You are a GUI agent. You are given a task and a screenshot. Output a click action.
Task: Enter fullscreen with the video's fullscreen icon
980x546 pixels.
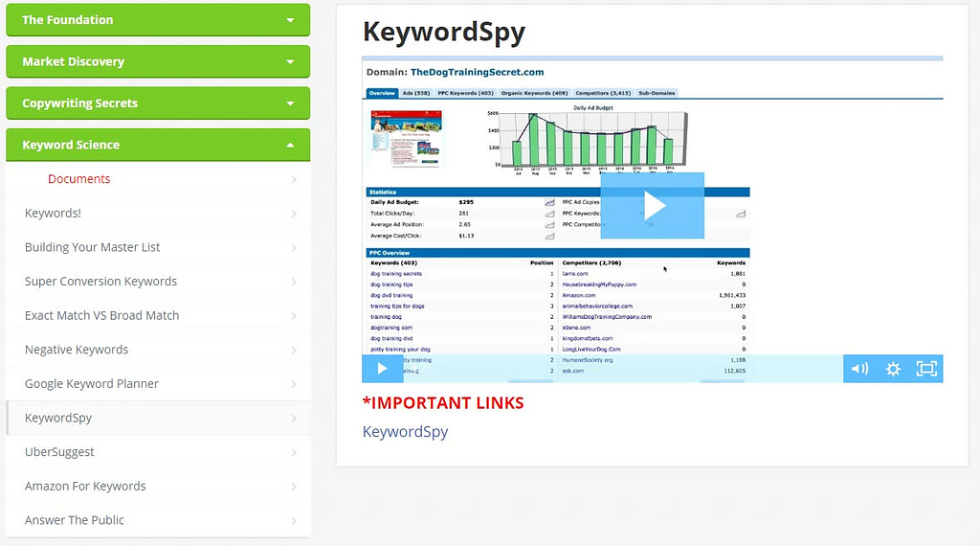(x=926, y=369)
